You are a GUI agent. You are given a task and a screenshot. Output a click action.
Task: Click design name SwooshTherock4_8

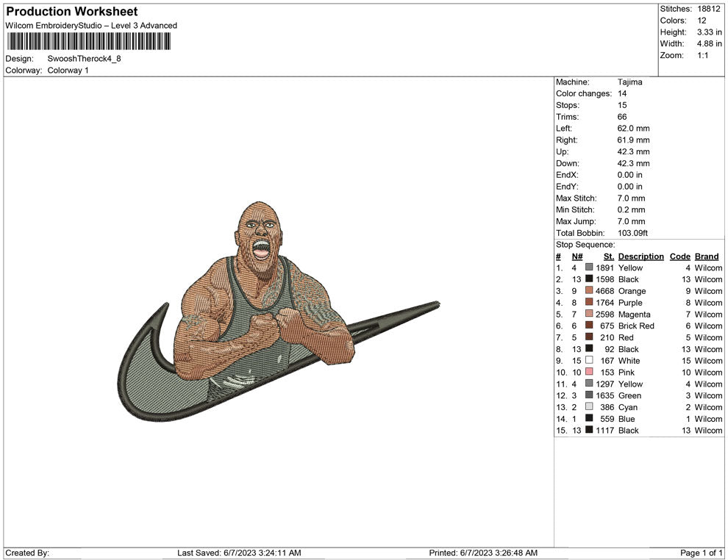coord(84,59)
